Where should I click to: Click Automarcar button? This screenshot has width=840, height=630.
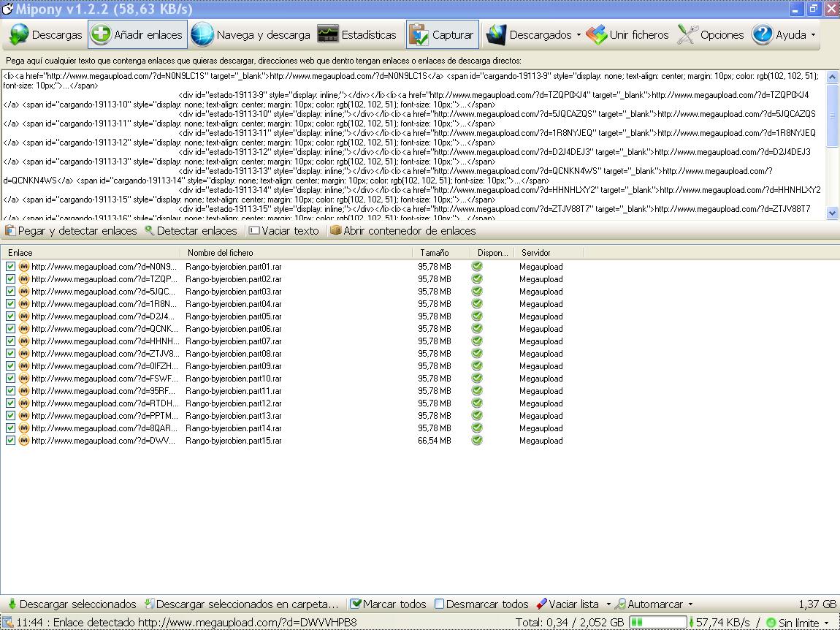pos(649,604)
